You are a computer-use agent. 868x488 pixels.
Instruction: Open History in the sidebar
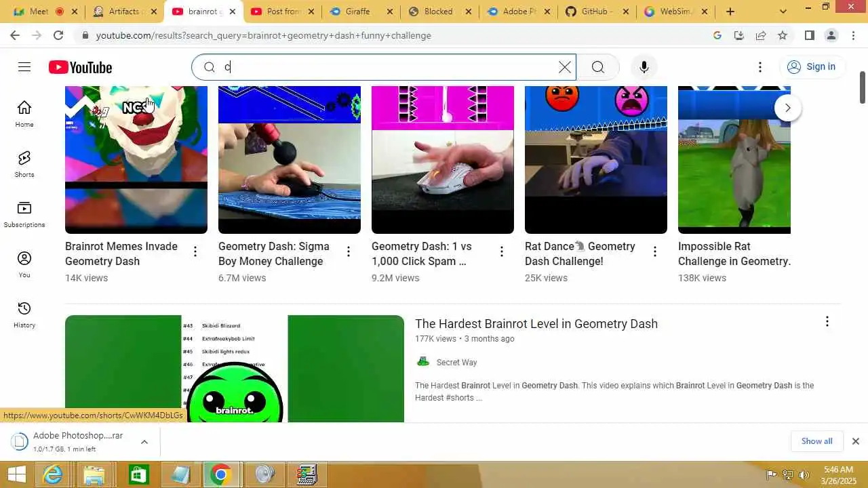coord(24,314)
